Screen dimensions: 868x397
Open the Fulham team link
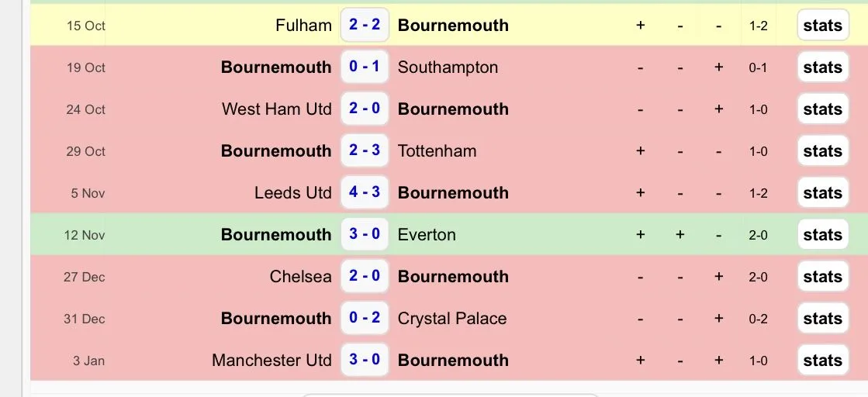click(x=303, y=26)
